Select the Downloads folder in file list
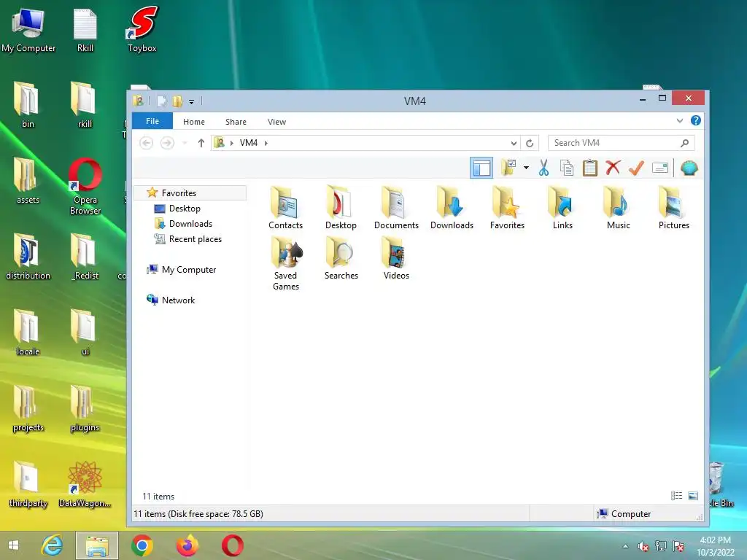 click(452, 209)
